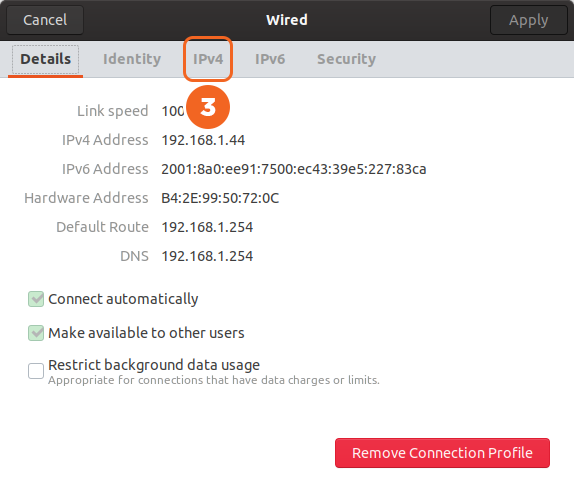Click the Wired dialog title
The image size is (574, 492).
click(287, 20)
